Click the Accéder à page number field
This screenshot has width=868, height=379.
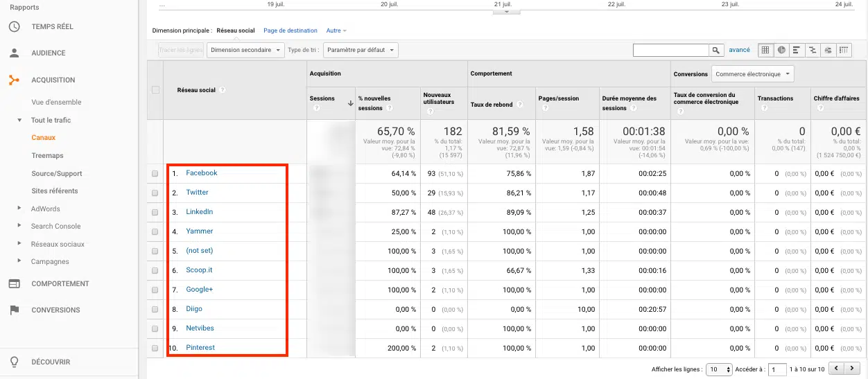(x=777, y=369)
